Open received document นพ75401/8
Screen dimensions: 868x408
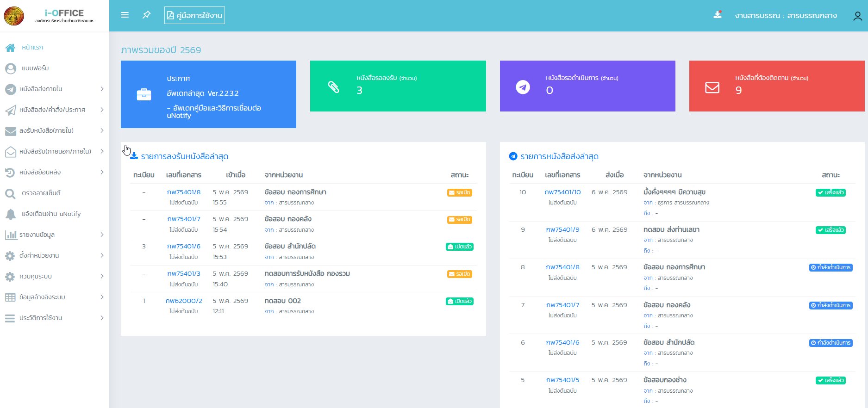[x=184, y=192]
